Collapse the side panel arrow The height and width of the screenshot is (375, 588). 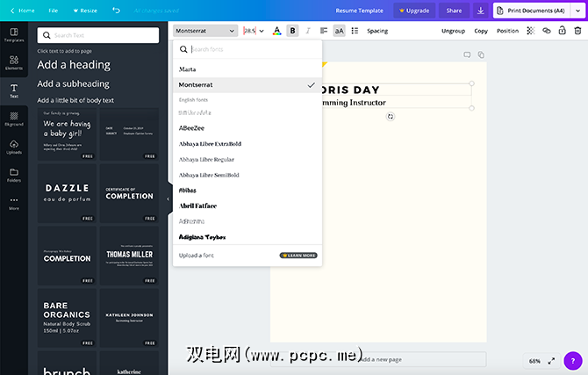coord(168,199)
